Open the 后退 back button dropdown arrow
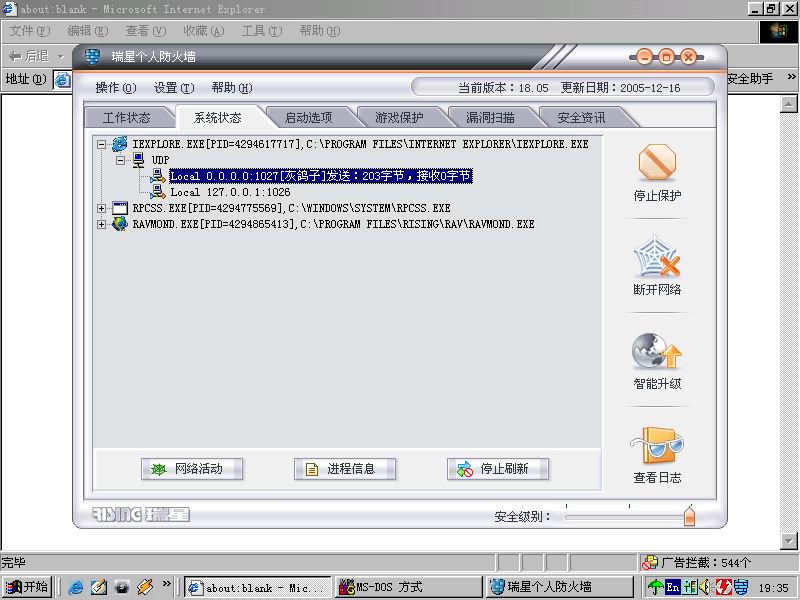The image size is (800, 600). point(61,56)
